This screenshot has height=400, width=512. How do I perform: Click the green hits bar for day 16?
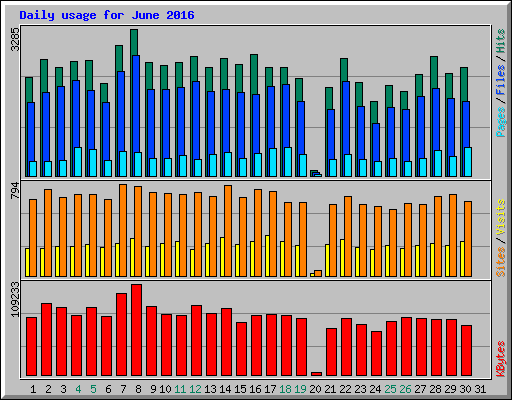[x=254, y=74]
